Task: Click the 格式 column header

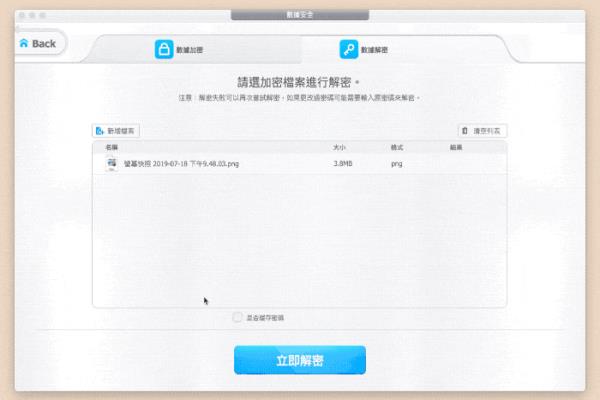Action: 397,147
